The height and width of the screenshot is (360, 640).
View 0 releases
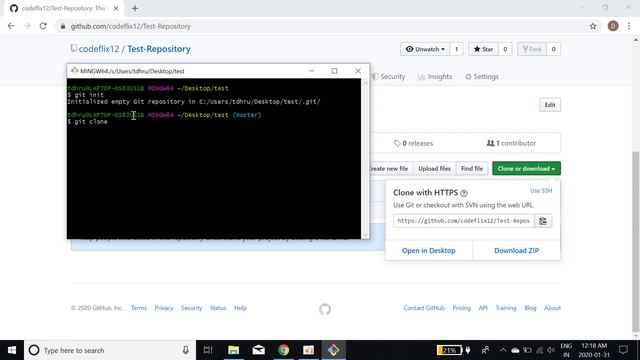(x=413, y=143)
